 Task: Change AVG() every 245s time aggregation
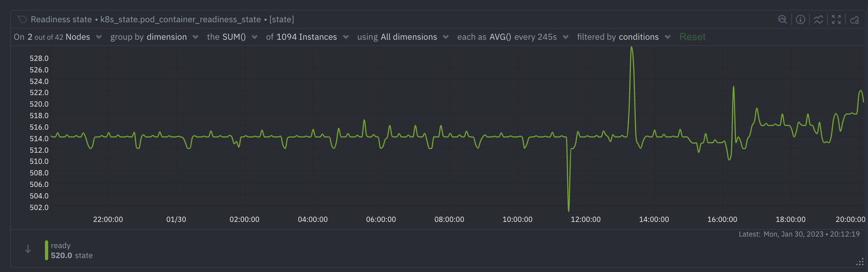(513, 37)
